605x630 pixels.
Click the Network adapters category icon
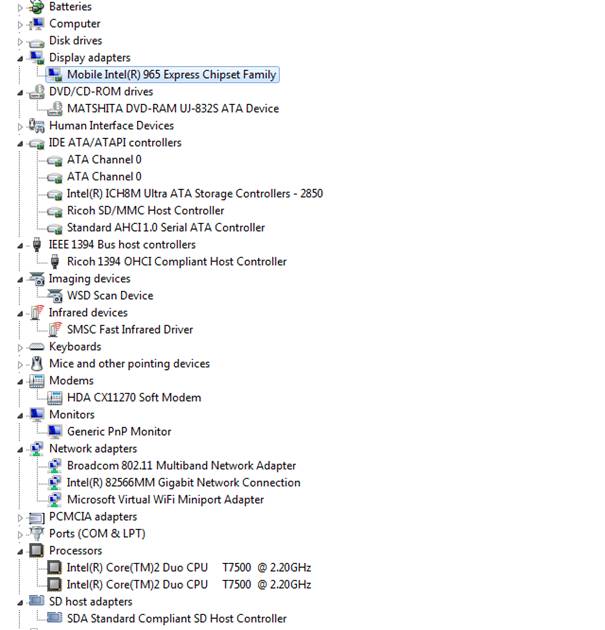pos(37,449)
